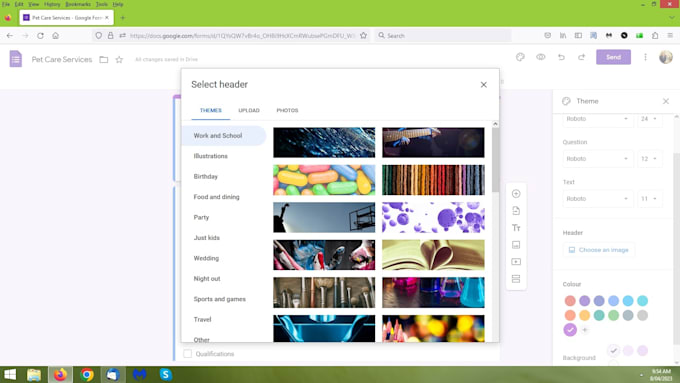The width and height of the screenshot is (680, 383).
Task: Click the Send button
Action: pos(613,57)
